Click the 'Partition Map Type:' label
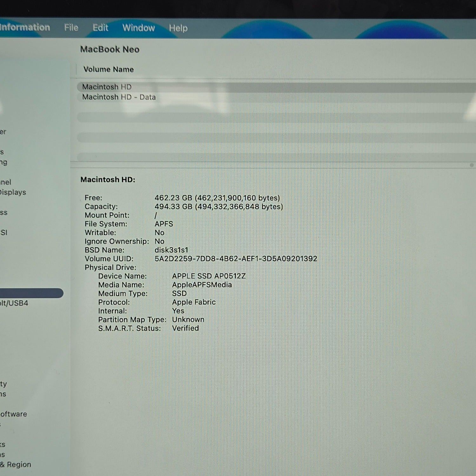Screen dimensions: 476x476 click(132, 320)
